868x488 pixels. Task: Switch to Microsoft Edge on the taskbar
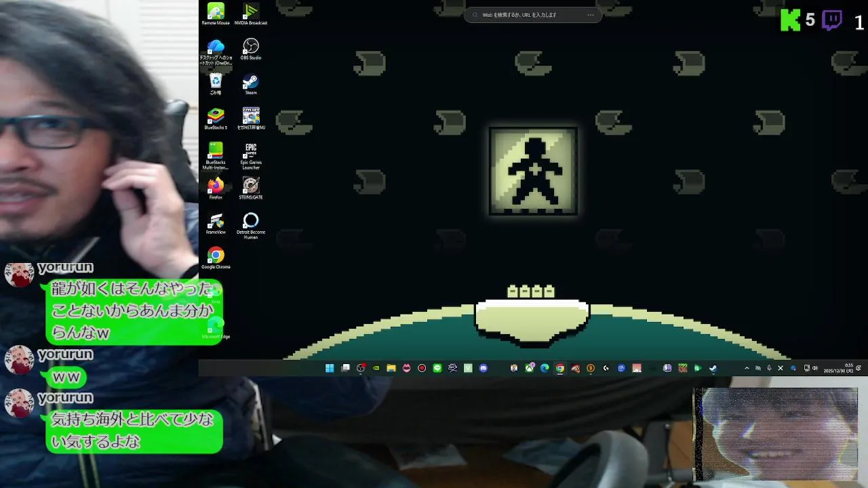545,368
